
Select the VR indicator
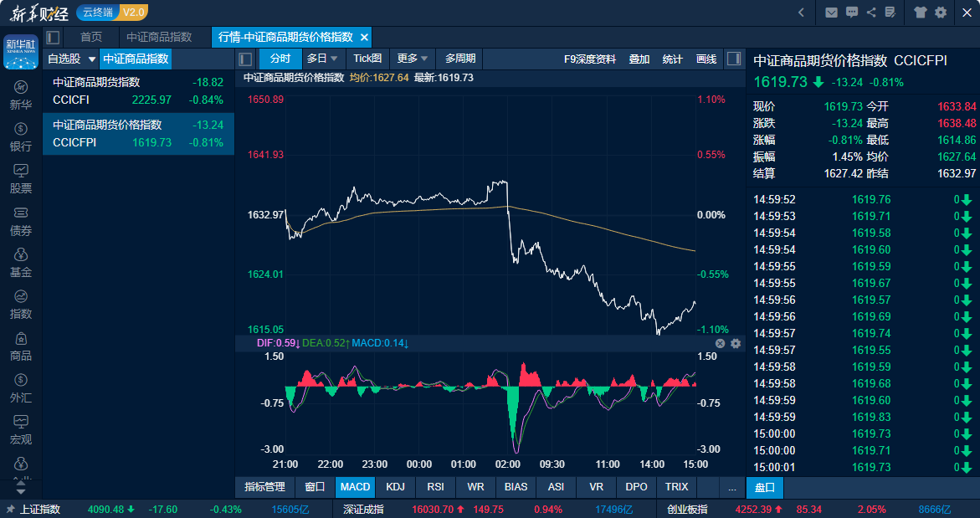[596, 487]
